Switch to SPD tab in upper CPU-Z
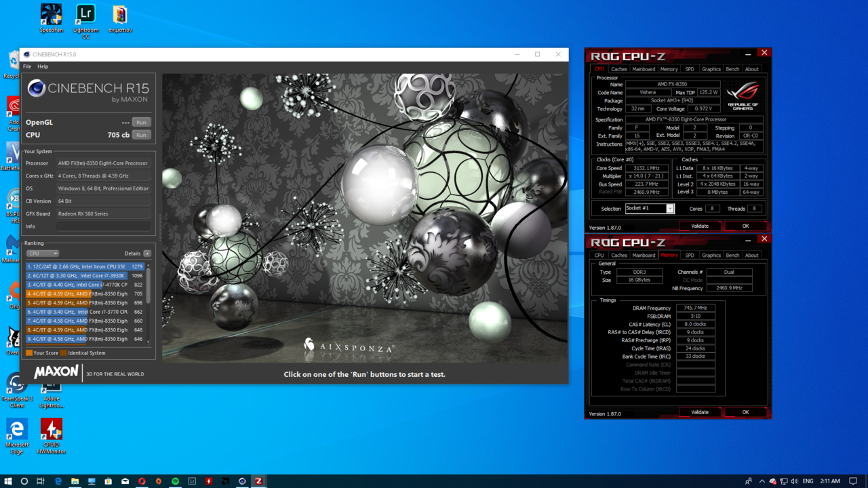 point(690,69)
